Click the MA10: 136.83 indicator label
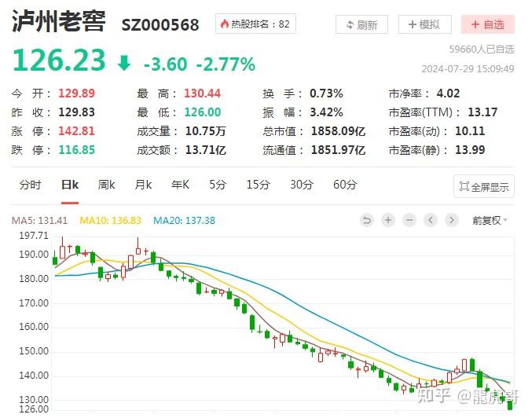532x418 pixels. [110, 221]
